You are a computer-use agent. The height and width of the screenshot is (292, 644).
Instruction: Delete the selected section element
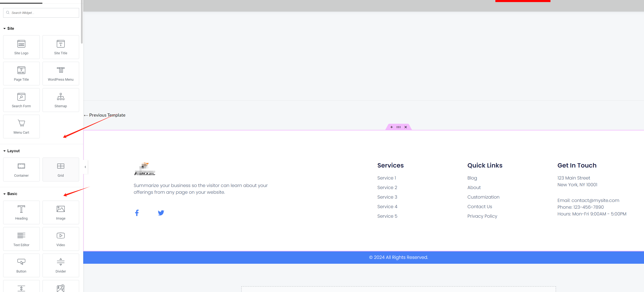click(x=406, y=127)
